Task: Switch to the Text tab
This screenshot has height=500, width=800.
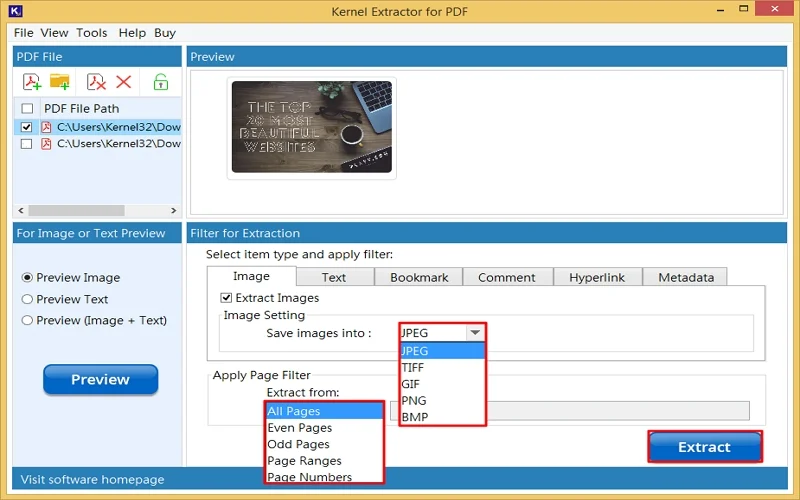Action: (x=334, y=277)
